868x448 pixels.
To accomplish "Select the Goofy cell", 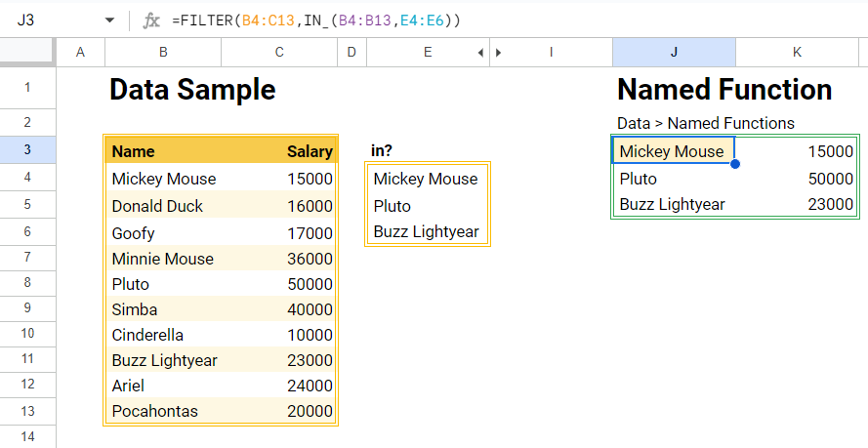I will pos(163,232).
